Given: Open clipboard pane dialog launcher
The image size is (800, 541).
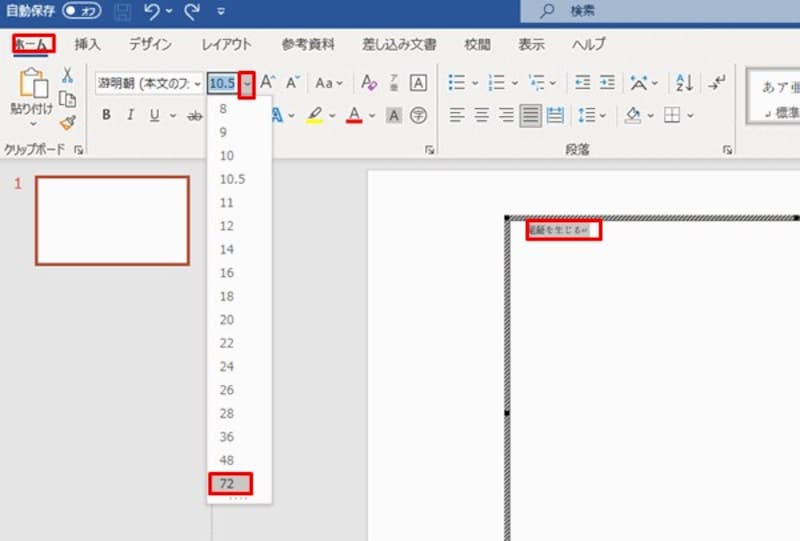Looking at the screenshot, I should (79, 150).
